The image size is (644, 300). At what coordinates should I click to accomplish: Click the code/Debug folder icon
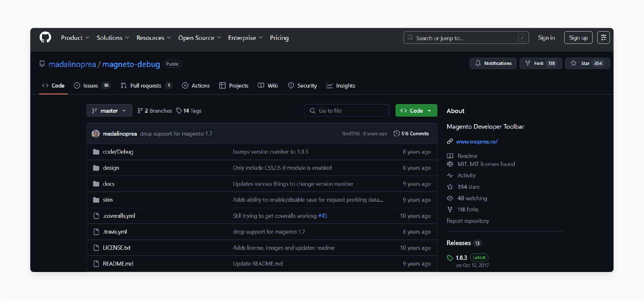[x=96, y=152]
